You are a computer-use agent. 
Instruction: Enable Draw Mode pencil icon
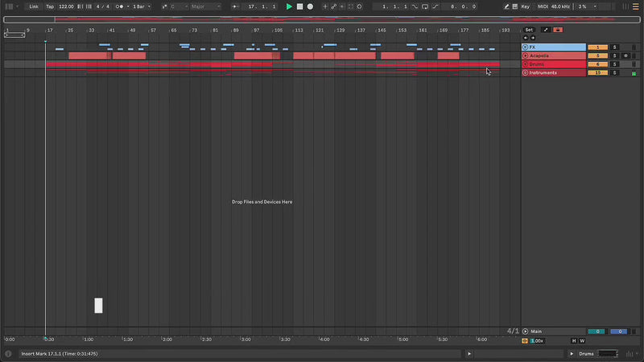(506, 6)
